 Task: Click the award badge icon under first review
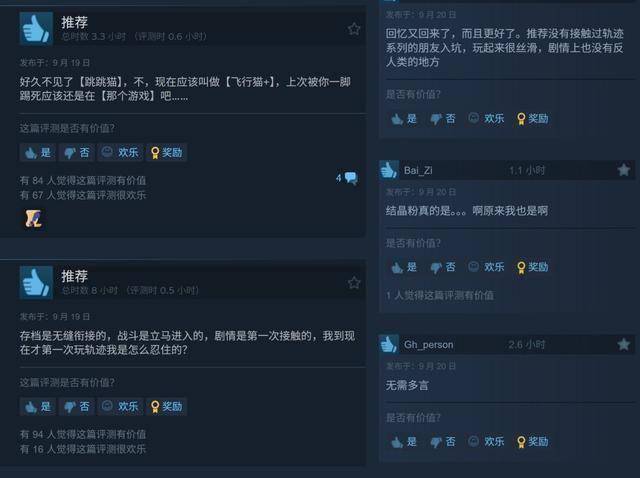[33, 218]
